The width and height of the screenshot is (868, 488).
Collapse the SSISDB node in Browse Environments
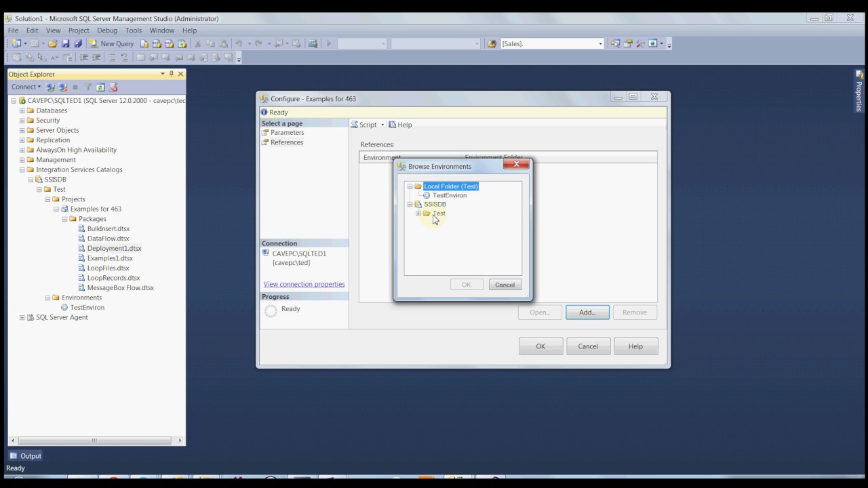click(x=410, y=204)
